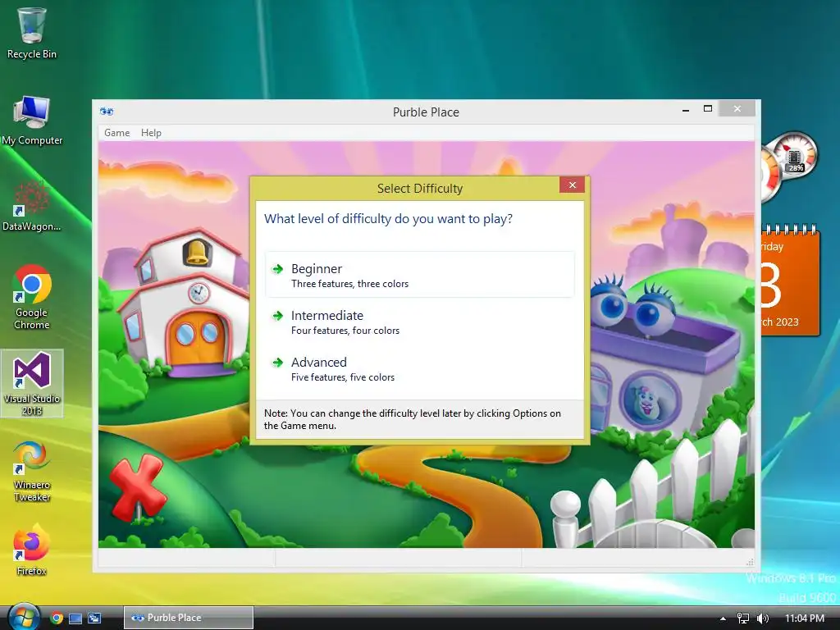Select the Google Chrome desktop shortcut
Image resolution: width=840 pixels, height=630 pixels.
click(32, 297)
